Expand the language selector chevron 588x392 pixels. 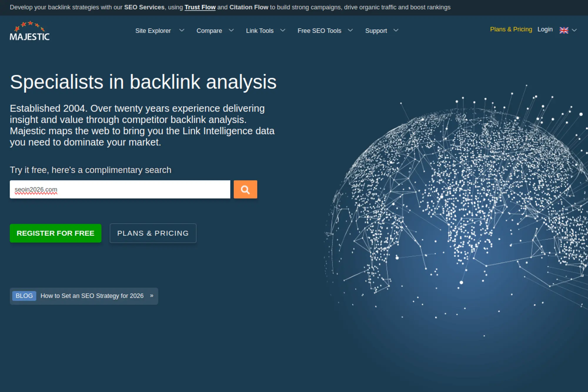(x=574, y=30)
